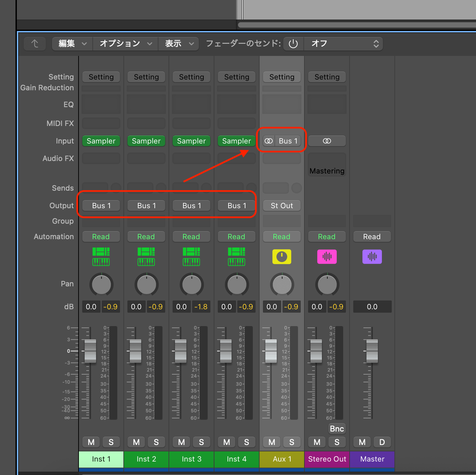Mute the Inst 2 channel
This screenshot has width=476, height=475.
(x=136, y=442)
